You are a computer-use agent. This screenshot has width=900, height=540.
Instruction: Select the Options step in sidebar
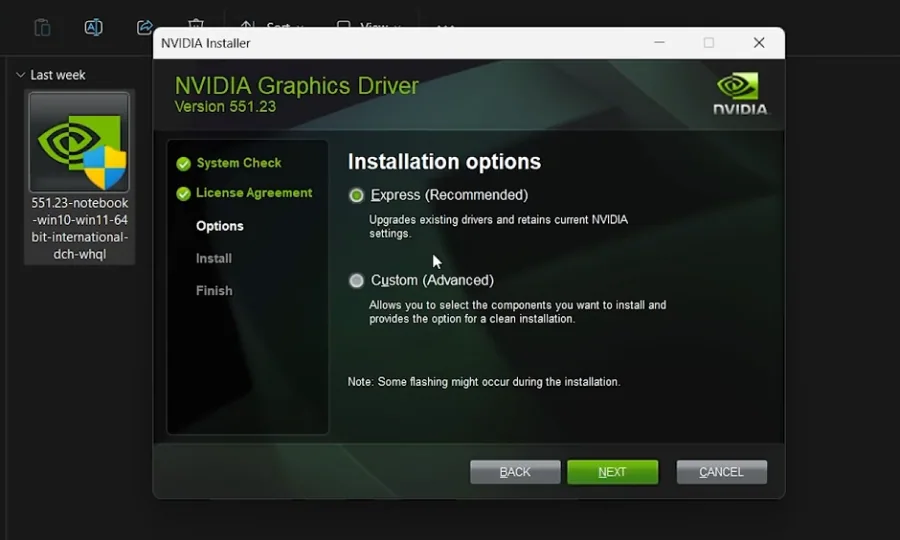tap(220, 226)
